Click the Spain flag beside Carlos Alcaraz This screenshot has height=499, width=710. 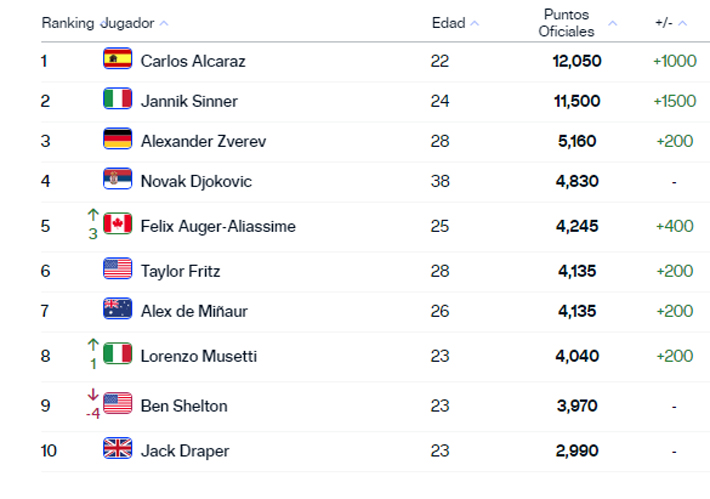click(x=117, y=59)
